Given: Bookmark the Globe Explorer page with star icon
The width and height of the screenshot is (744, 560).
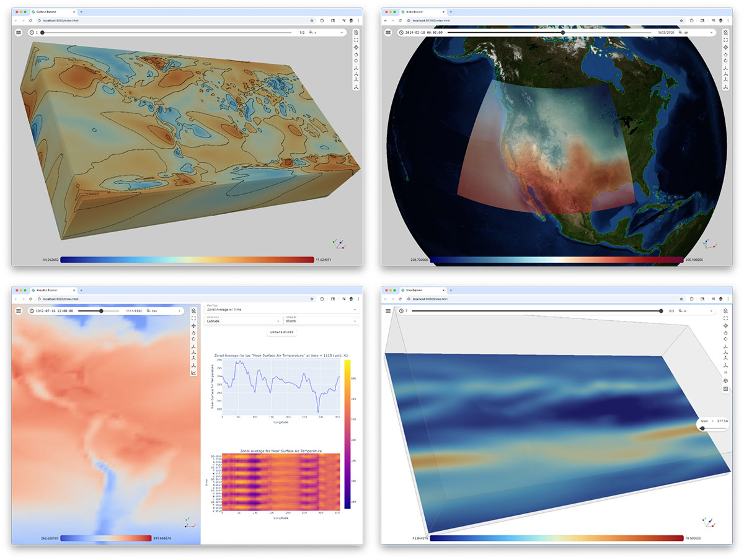Looking at the screenshot, I should 681,20.
